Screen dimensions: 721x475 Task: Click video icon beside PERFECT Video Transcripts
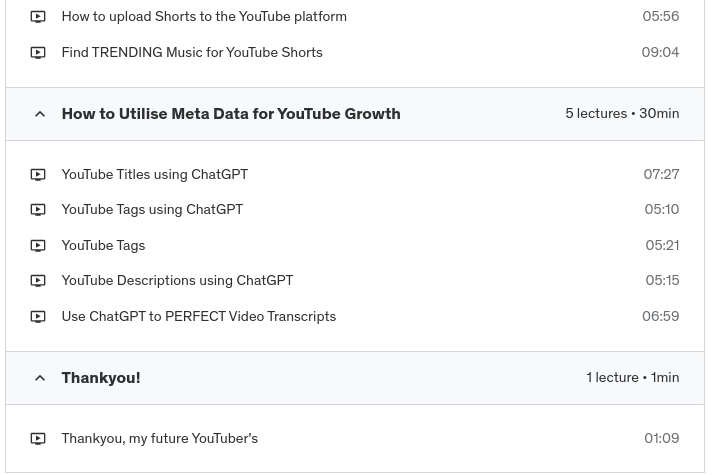tap(38, 317)
